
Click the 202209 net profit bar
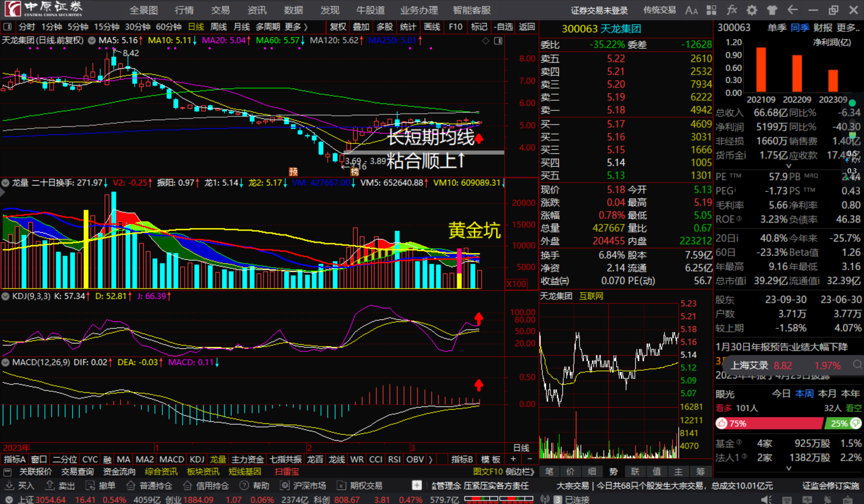click(797, 73)
